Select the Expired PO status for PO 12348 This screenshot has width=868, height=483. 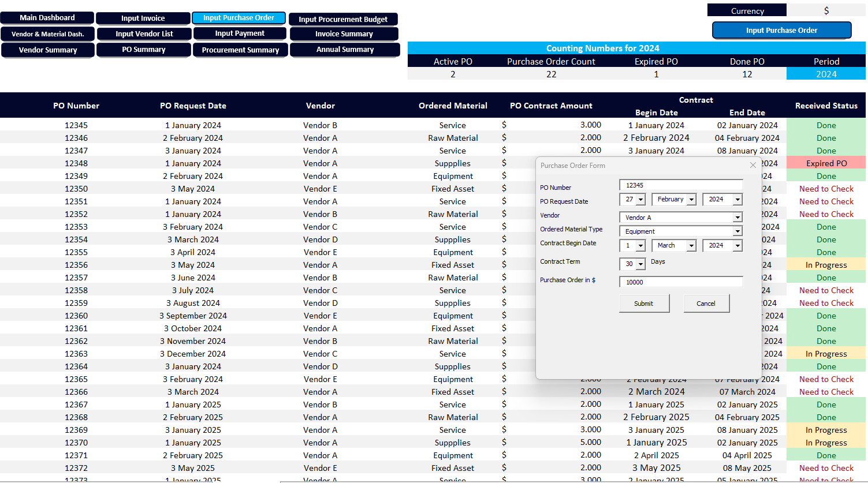(x=826, y=163)
